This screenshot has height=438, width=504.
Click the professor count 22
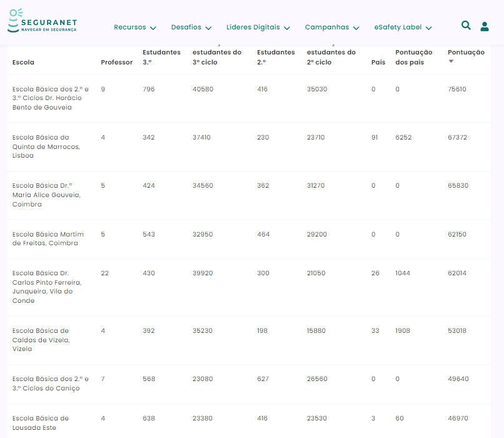[x=104, y=273]
